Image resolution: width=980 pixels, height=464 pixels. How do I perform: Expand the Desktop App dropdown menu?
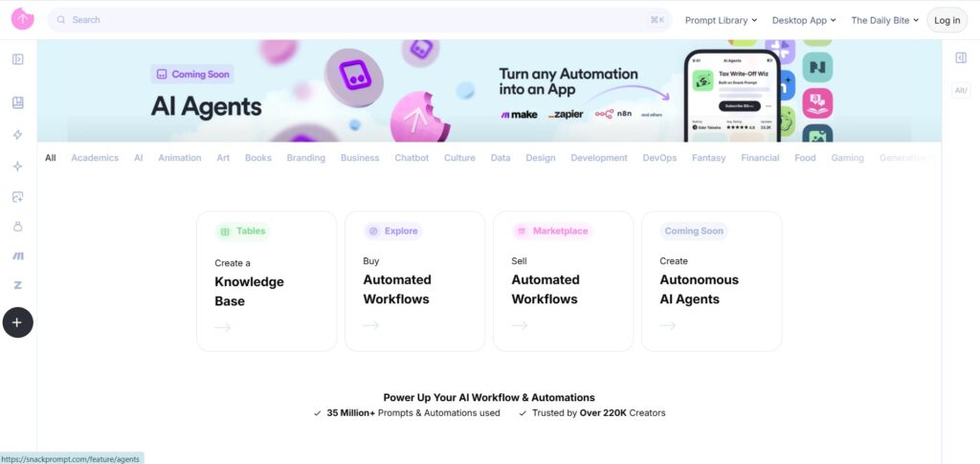point(804,20)
